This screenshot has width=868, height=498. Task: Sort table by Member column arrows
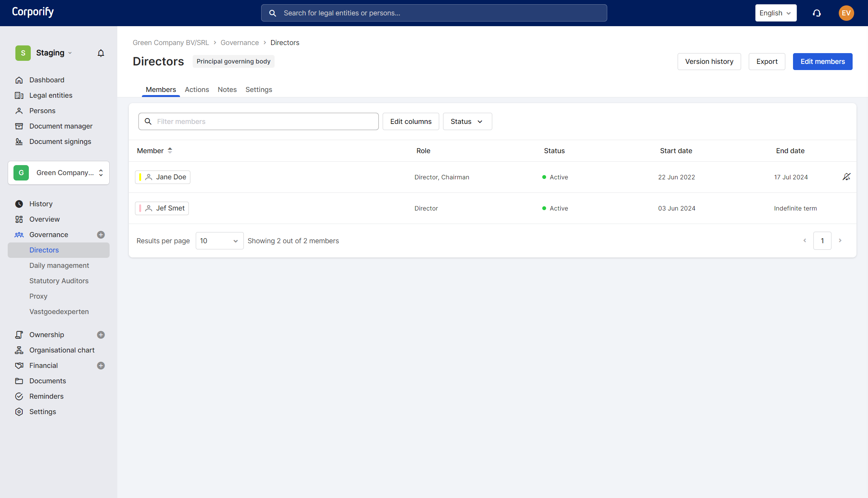tap(170, 150)
